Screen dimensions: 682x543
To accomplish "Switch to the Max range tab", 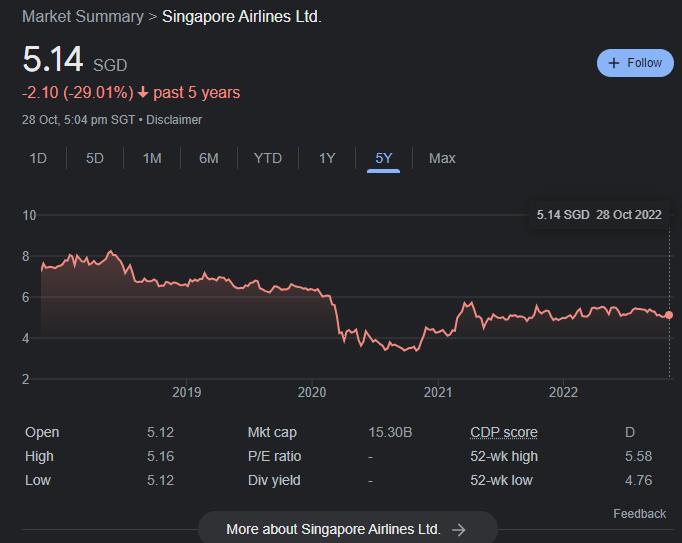I will point(442,158).
